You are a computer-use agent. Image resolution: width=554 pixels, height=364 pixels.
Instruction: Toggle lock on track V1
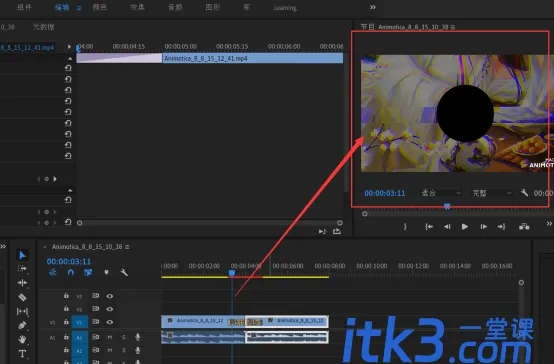[66, 322]
